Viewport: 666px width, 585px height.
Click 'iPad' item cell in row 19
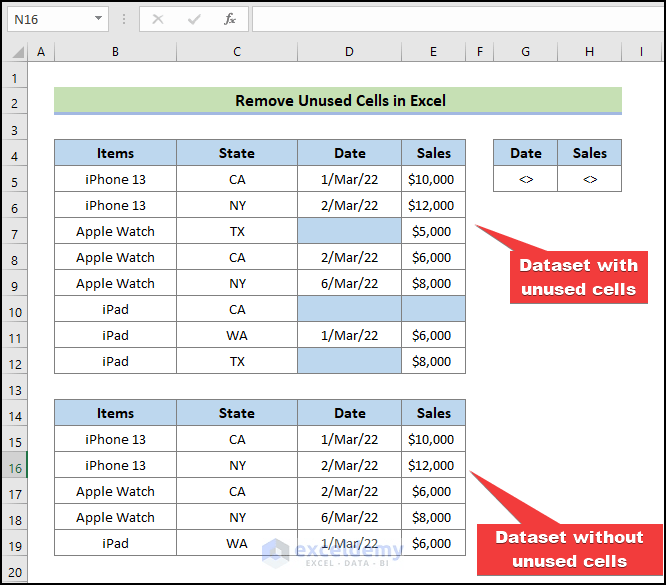[115, 543]
